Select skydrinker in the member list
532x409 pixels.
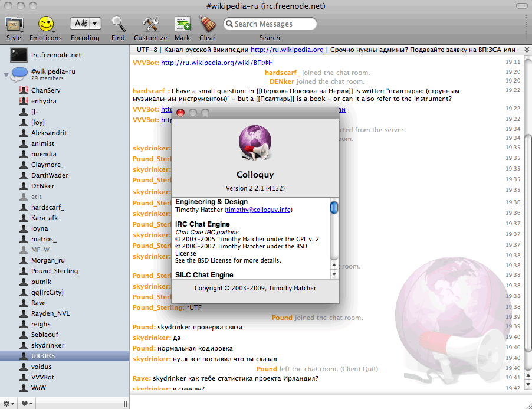(64, 345)
